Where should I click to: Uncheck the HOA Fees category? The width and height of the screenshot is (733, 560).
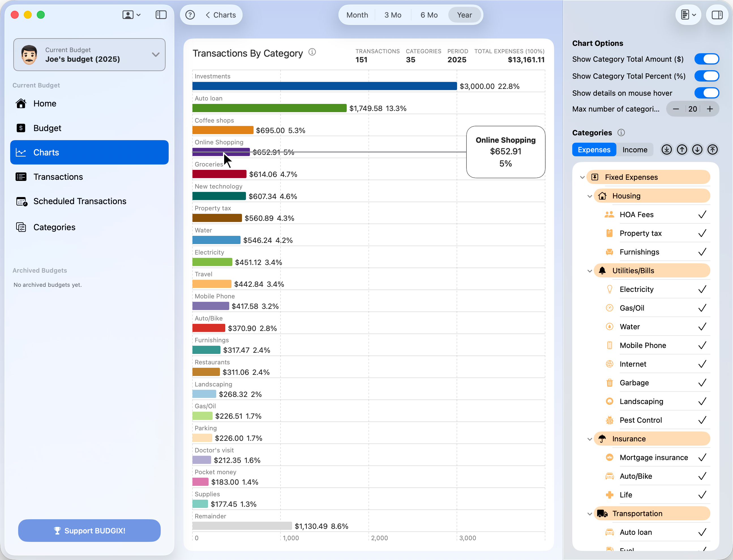tap(702, 215)
